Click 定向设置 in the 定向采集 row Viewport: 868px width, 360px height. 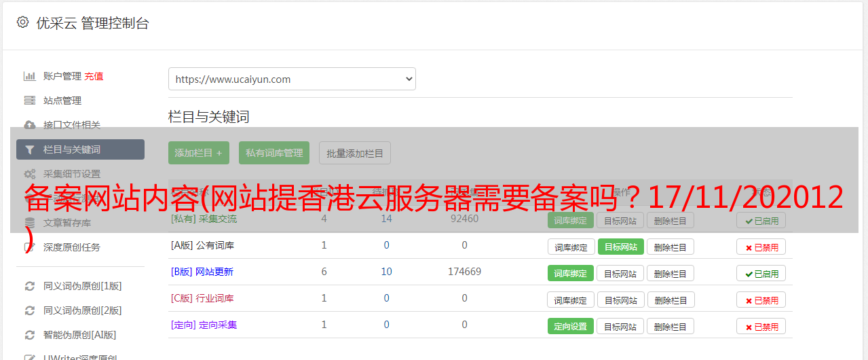[x=571, y=326]
